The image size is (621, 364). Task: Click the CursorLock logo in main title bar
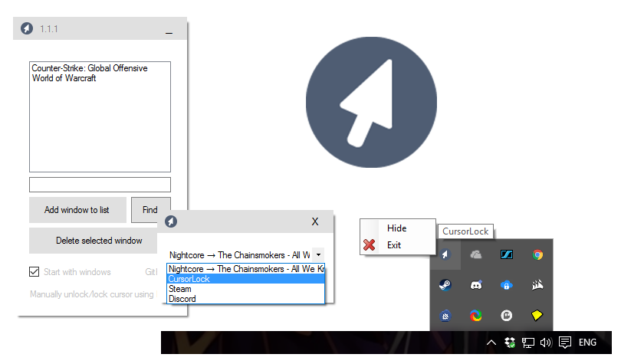[27, 28]
